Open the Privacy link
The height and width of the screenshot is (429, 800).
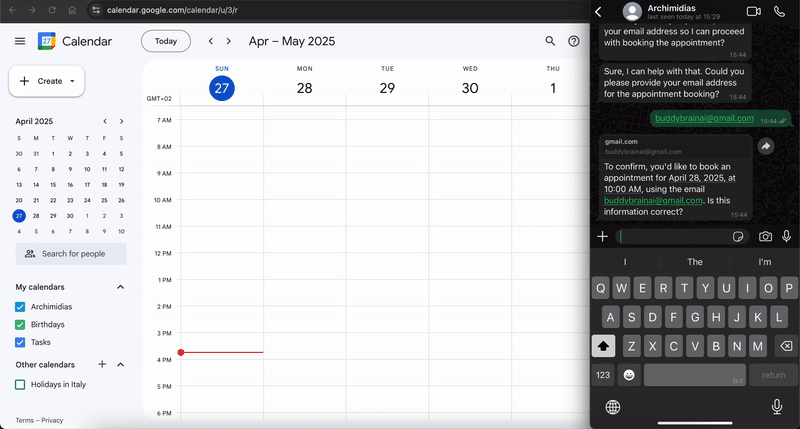[52, 420]
